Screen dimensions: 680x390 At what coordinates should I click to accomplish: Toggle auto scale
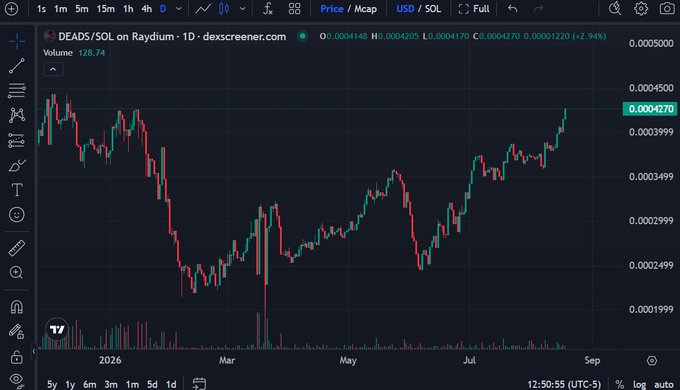pyautogui.click(x=664, y=384)
